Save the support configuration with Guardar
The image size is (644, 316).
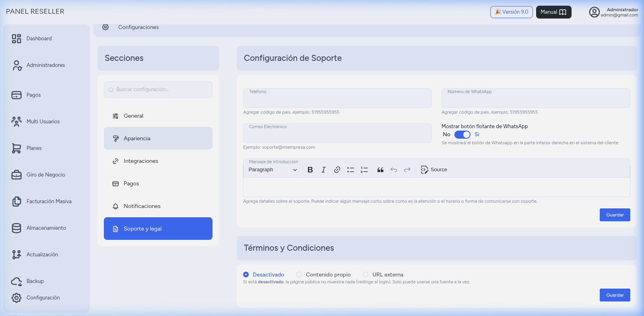pos(615,215)
